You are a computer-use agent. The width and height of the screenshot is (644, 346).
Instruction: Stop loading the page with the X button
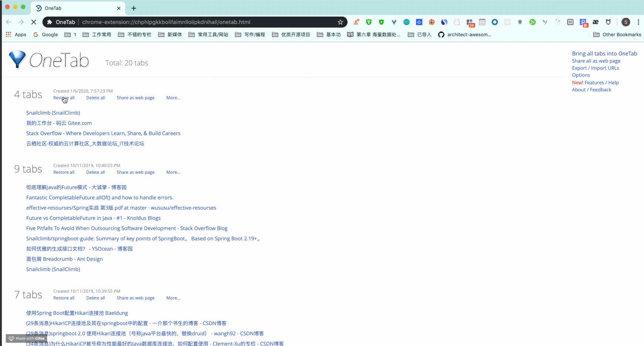34,22
